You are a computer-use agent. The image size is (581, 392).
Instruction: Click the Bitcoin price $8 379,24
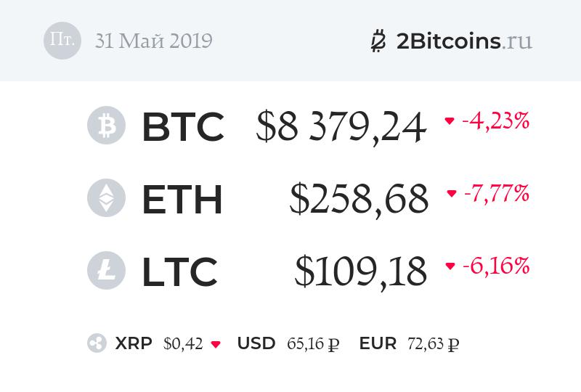(341, 127)
